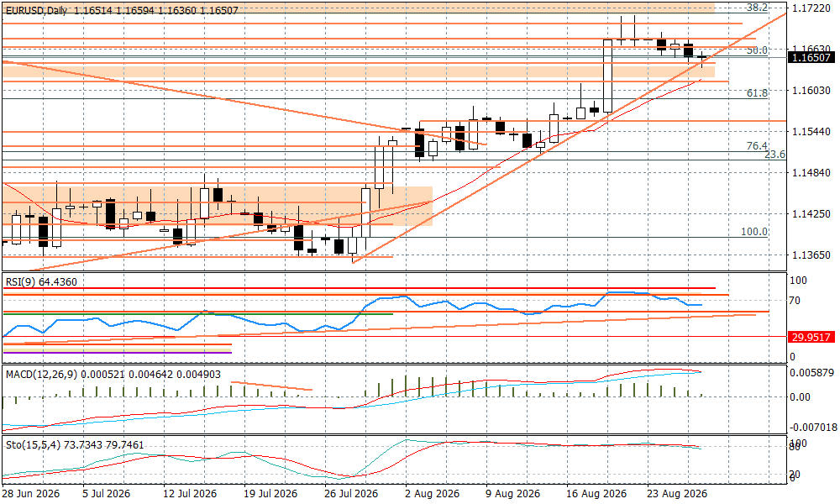Click the 1.15440 price axis value
This screenshot has height=504, width=840.
[x=811, y=132]
